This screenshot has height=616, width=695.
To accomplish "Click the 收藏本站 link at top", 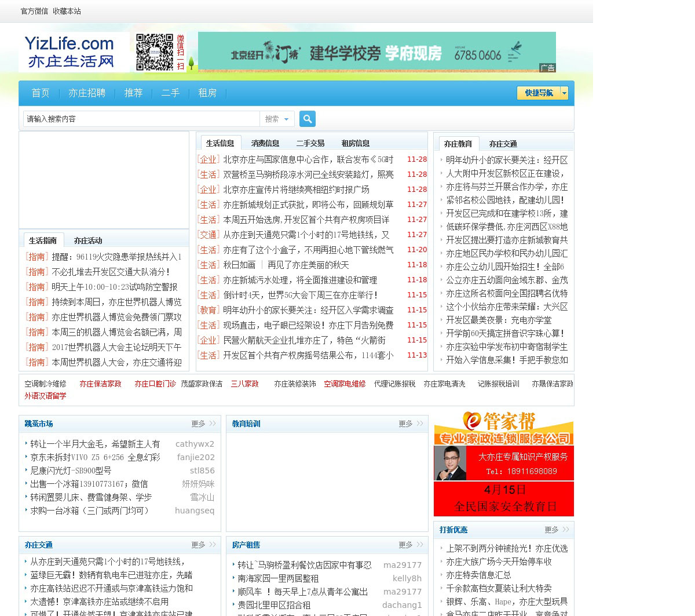I will click(x=67, y=11).
